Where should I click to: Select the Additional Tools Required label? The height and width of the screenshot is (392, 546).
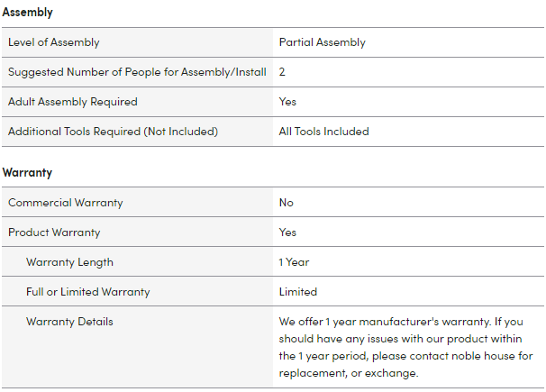point(113,132)
